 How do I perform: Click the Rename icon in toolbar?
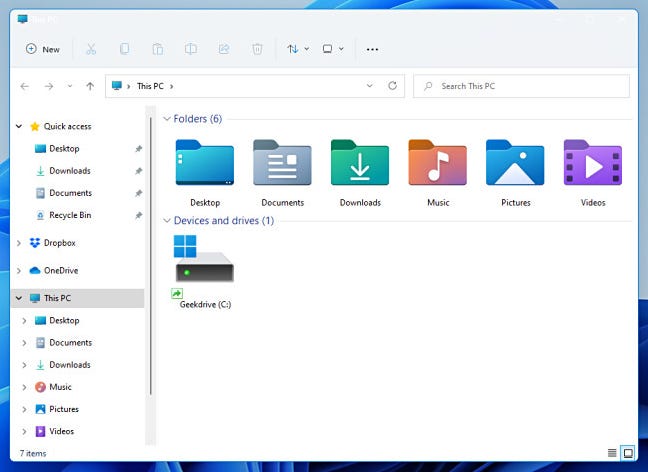[x=190, y=49]
